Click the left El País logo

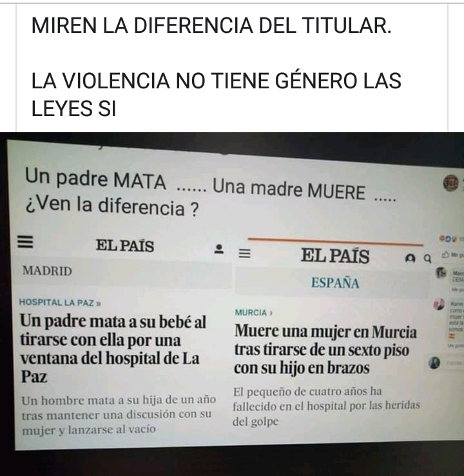pyautogui.click(x=124, y=245)
